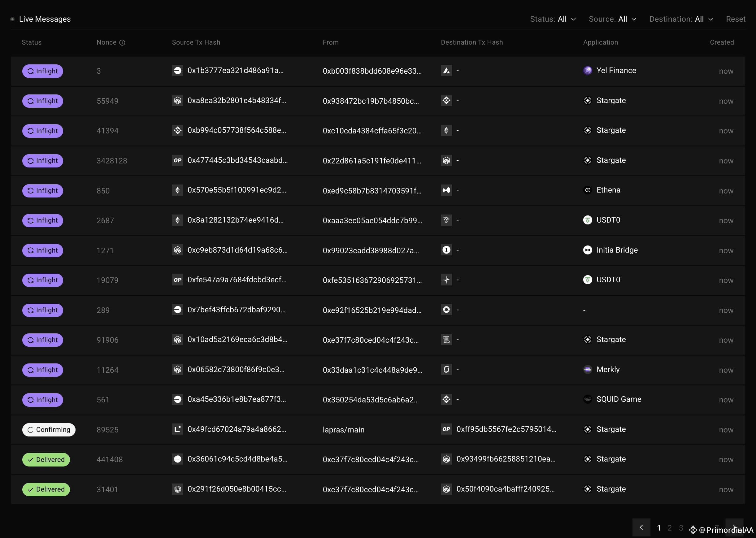
Task: Open destination tx hash 0xff95db5567fe2c5795014
Action: click(x=506, y=429)
